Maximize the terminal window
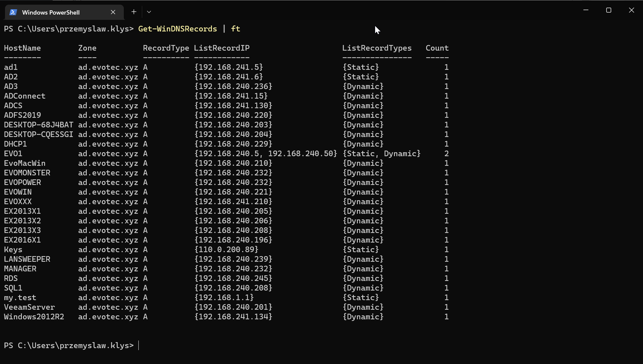The width and height of the screenshot is (643, 364). (x=609, y=10)
